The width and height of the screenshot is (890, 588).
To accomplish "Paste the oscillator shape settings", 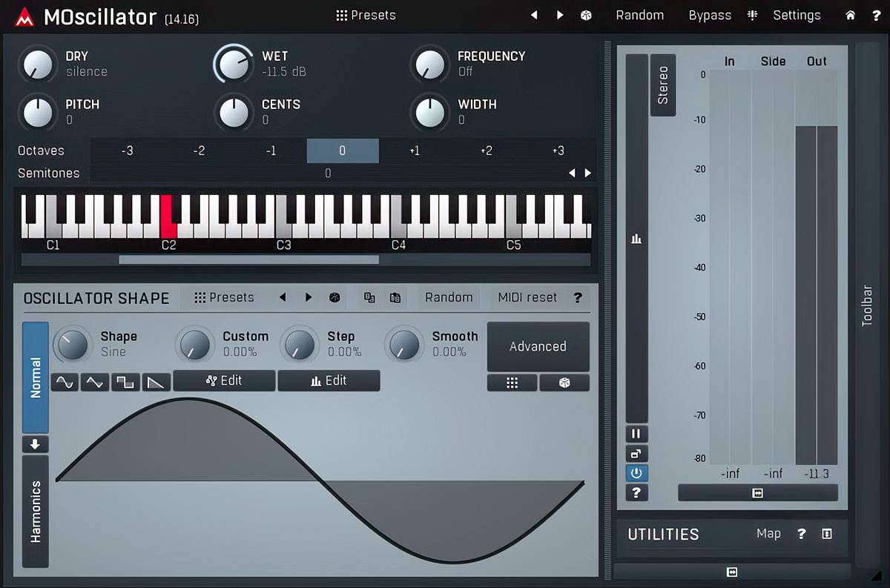I will pos(395,297).
